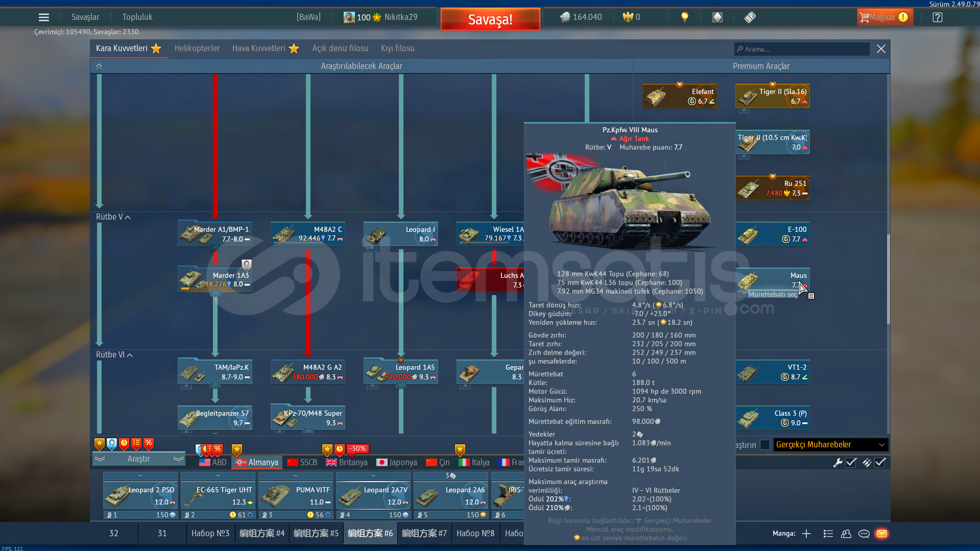Open the squad members people icon
This screenshot has height=551, width=980.
[846, 534]
